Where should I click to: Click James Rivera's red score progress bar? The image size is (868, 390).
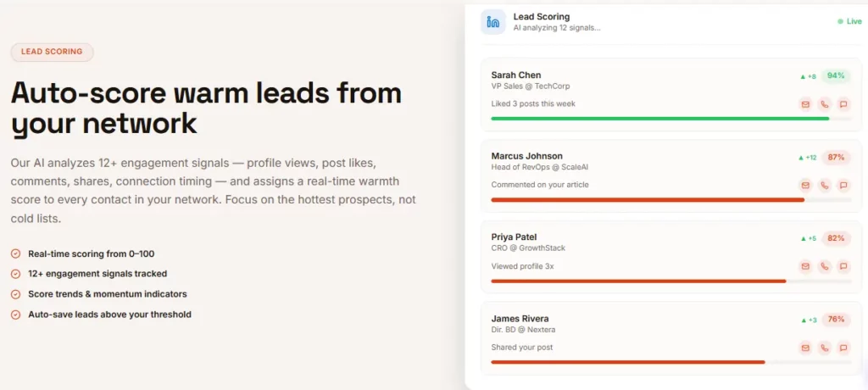[x=628, y=362]
